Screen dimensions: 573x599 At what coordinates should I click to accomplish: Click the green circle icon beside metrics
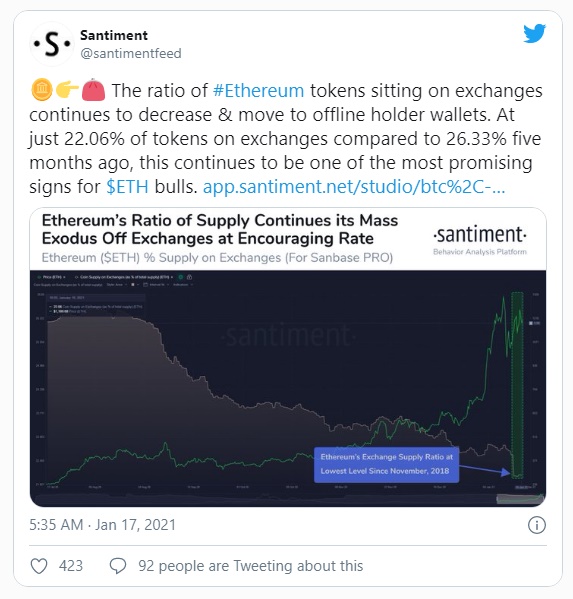pyautogui.click(x=181, y=277)
